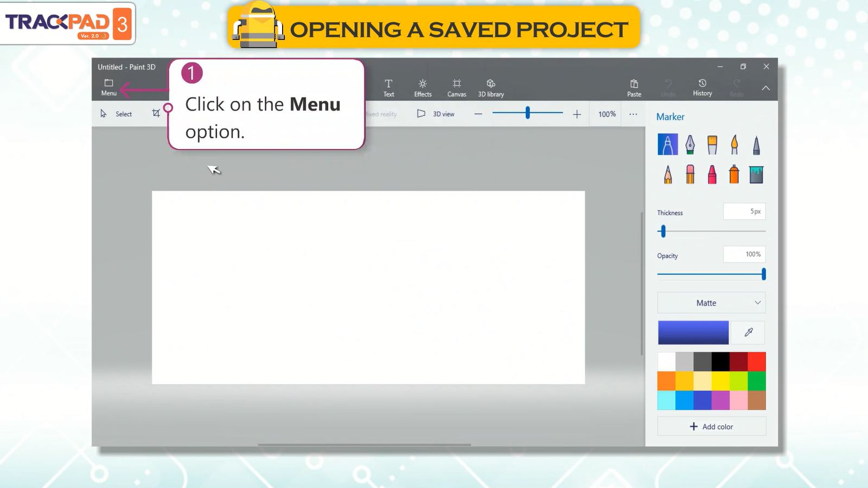The height and width of the screenshot is (488, 868).
Task: Adjust the Thickness slider handle
Action: (x=662, y=232)
